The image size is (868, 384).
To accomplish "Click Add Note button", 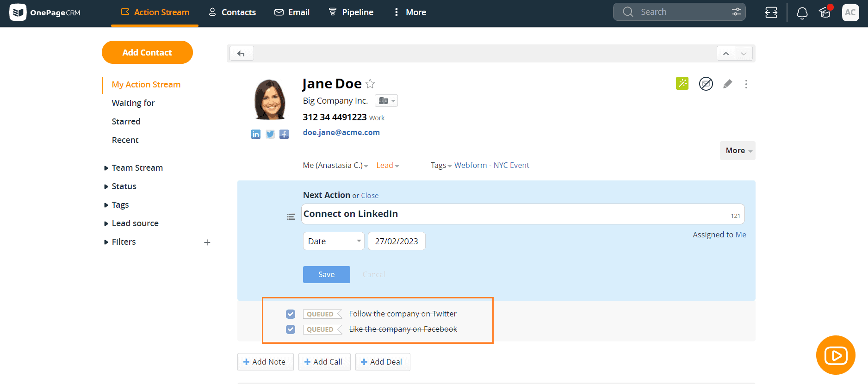I will tap(266, 362).
